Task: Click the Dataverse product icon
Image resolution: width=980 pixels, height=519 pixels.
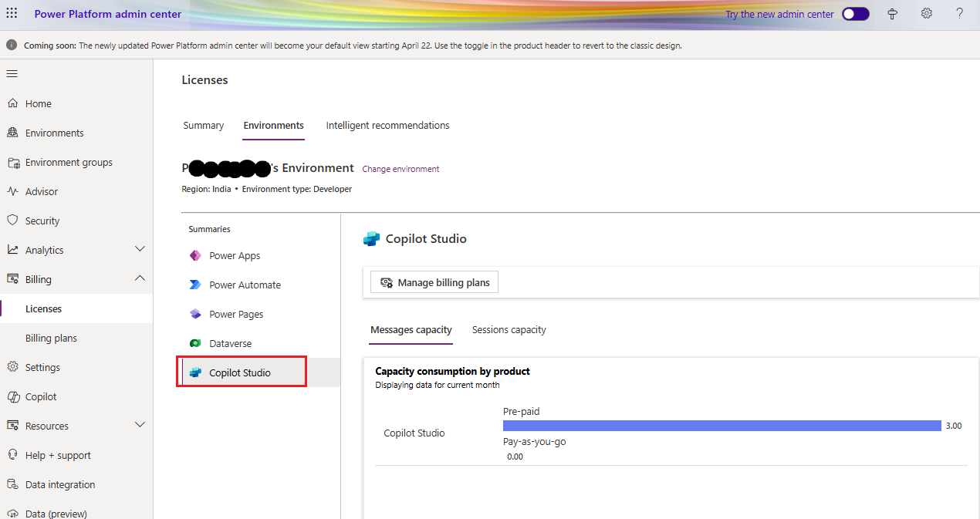Action: click(x=195, y=343)
